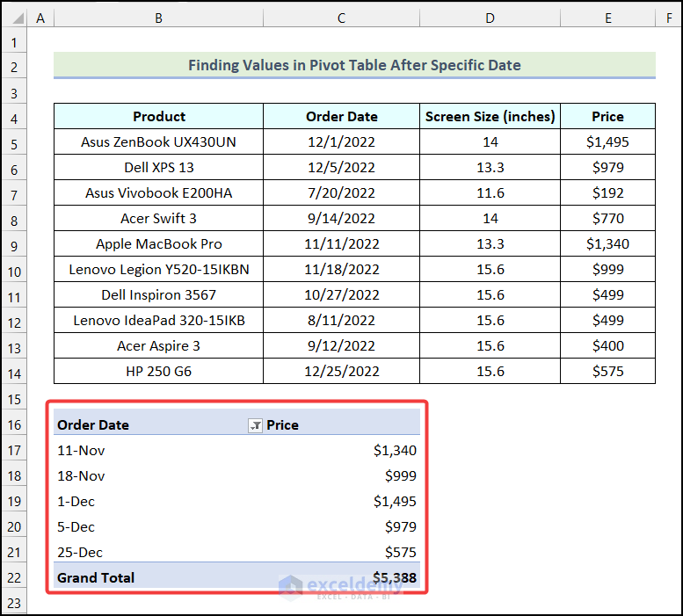Screen dimensions: 683x616
Task: Click the title cell 'Finding Values in Pivot Table'
Action: click(354, 65)
